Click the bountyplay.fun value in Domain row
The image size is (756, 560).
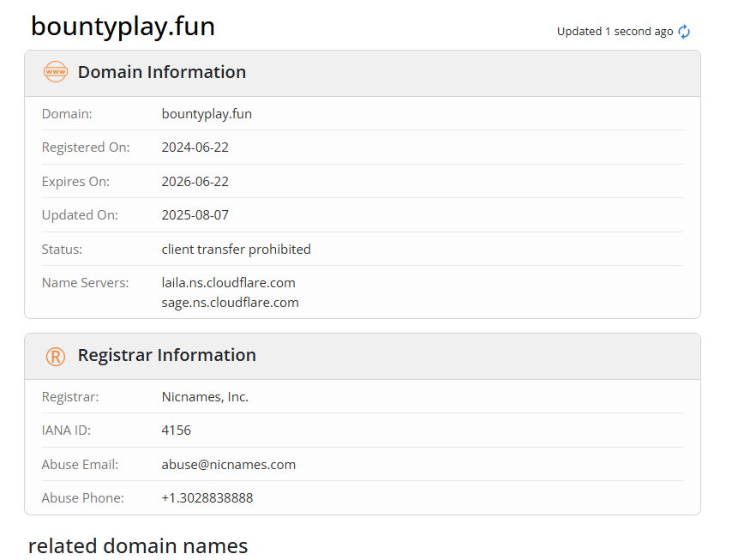point(207,113)
